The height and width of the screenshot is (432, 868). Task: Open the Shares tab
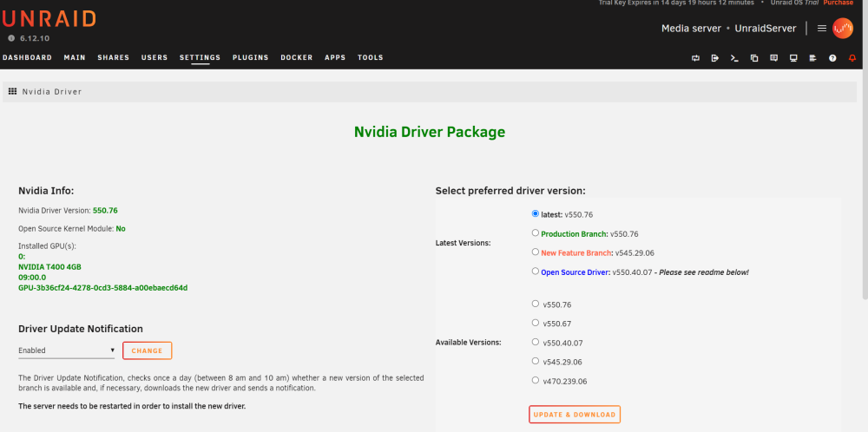click(x=114, y=57)
